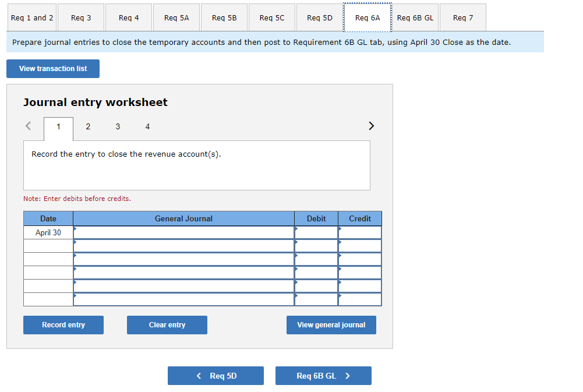The width and height of the screenshot is (583, 392).
Task: Open the sixth General Journal account cell
Action: [183, 299]
